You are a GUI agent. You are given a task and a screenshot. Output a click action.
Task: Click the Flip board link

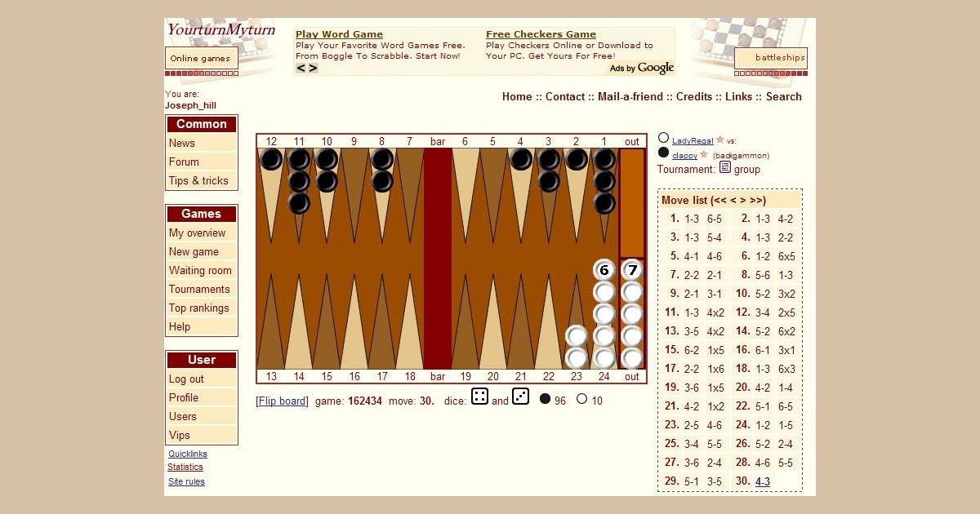282,401
